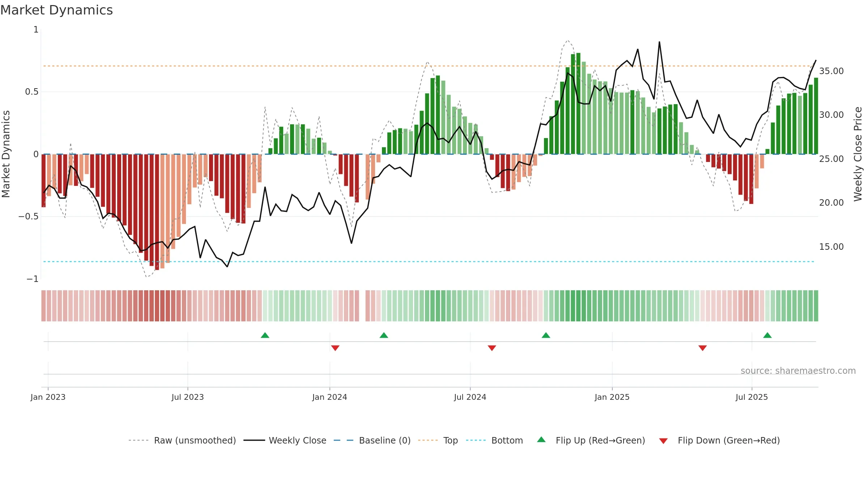Click the green Flip Up legend triangle icon

pos(541,440)
